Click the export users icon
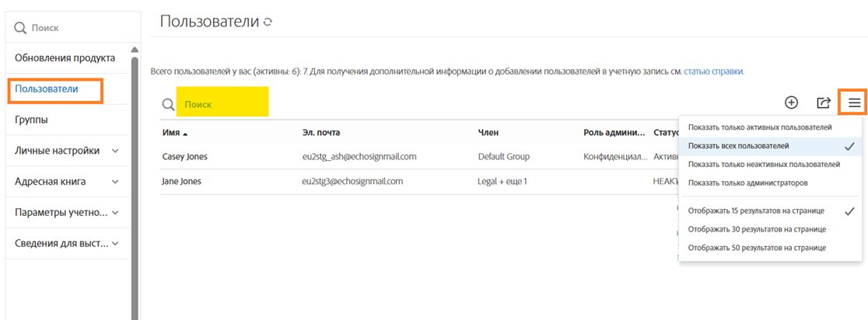The width and height of the screenshot is (868, 320). (x=823, y=102)
